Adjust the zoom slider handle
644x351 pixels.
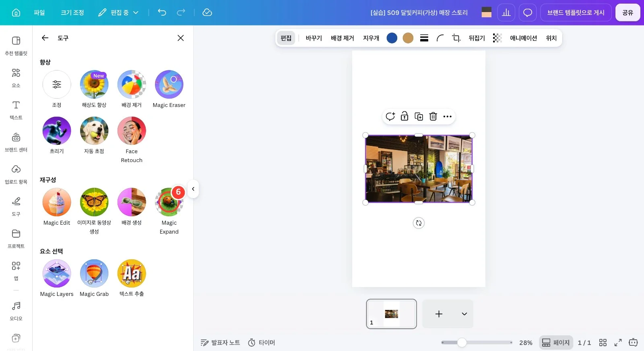click(462, 343)
